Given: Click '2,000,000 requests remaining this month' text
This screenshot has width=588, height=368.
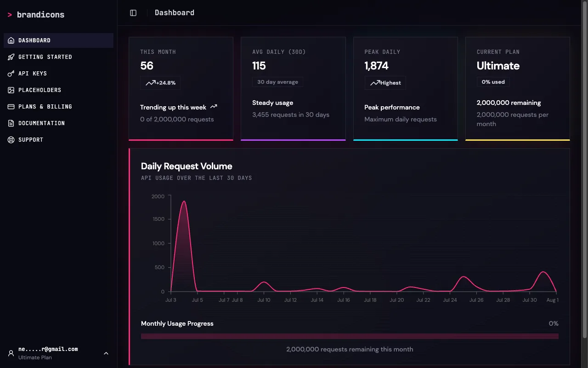Looking at the screenshot, I should [x=350, y=349].
